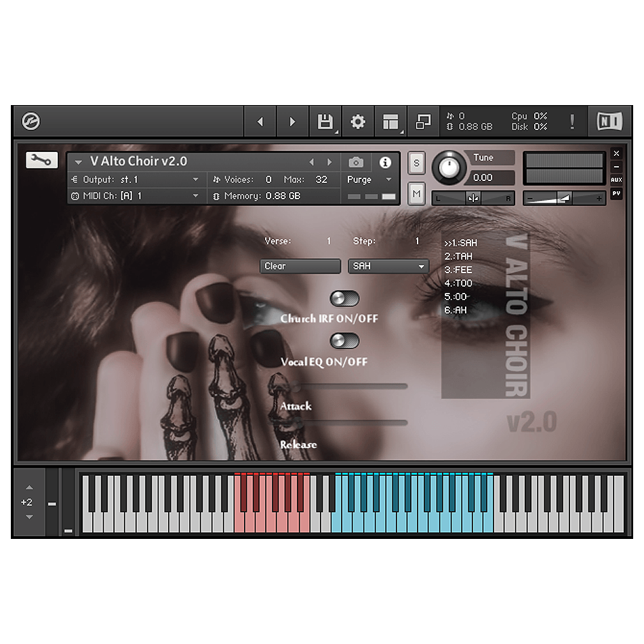Minimize the instrument header with minus

[x=616, y=167]
